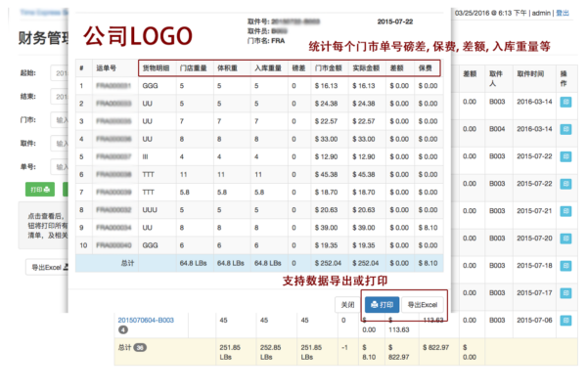Click the blue 打印 print button in dialog

(382, 305)
